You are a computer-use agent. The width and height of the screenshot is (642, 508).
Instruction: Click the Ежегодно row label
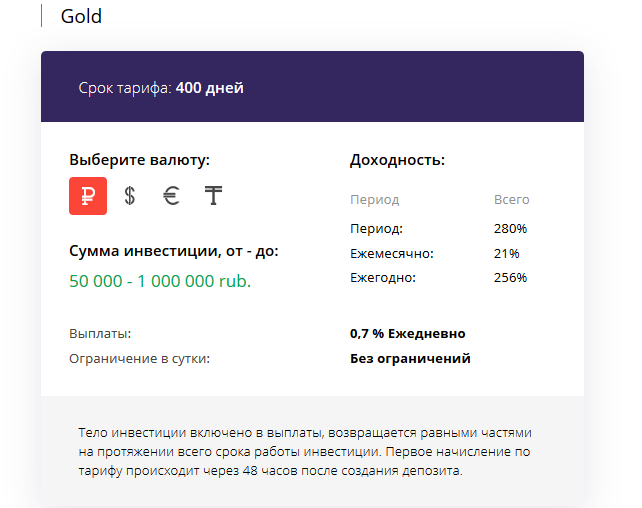[x=383, y=278]
